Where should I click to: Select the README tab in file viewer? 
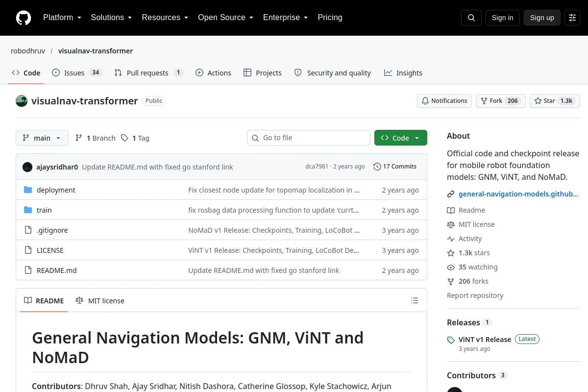point(44,301)
